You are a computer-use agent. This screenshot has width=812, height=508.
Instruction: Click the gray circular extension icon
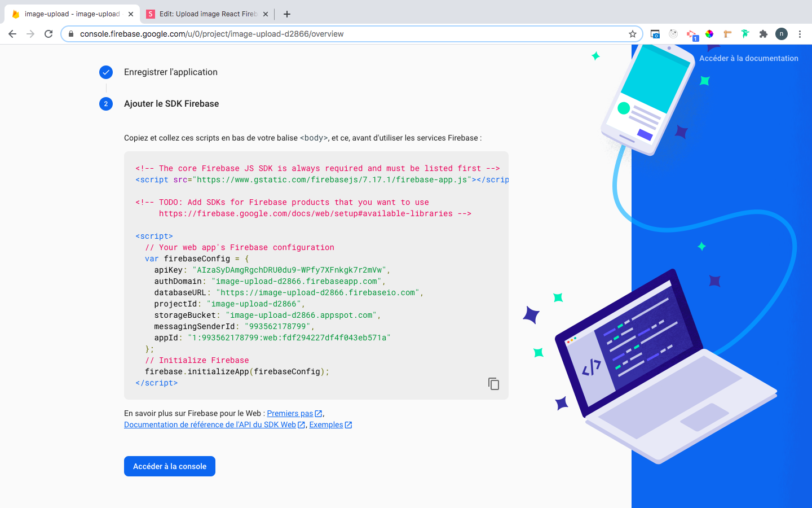point(673,34)
